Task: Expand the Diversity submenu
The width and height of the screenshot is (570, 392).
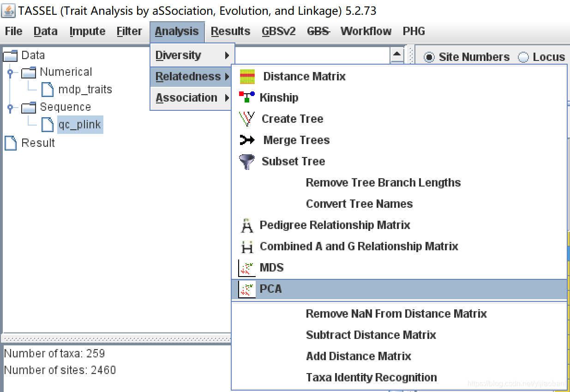Action: click(192, 55)
